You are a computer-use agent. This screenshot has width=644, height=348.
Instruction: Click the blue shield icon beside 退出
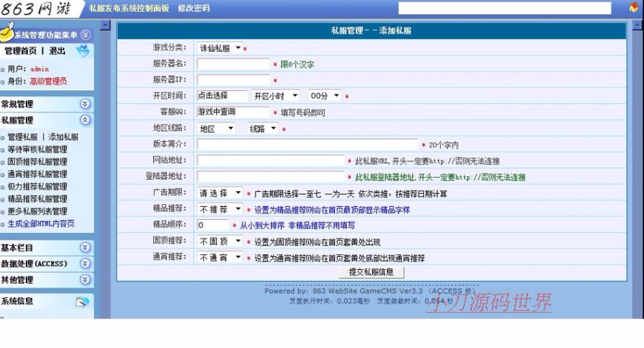click(83, 51)
